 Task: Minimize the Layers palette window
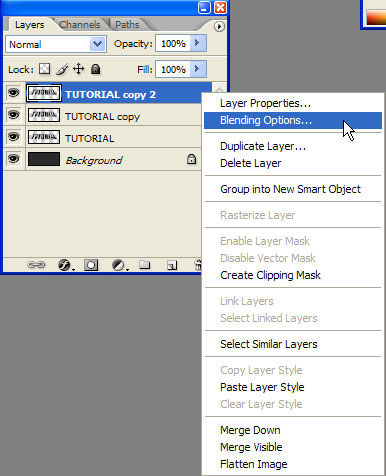click(x=204, y=7)
